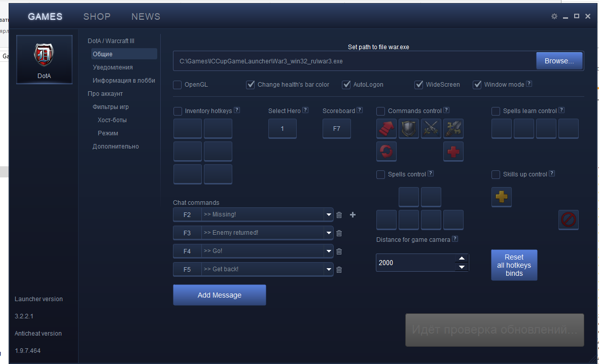Click the Browse... button
The image size is (599, 364).
[559, 61]
